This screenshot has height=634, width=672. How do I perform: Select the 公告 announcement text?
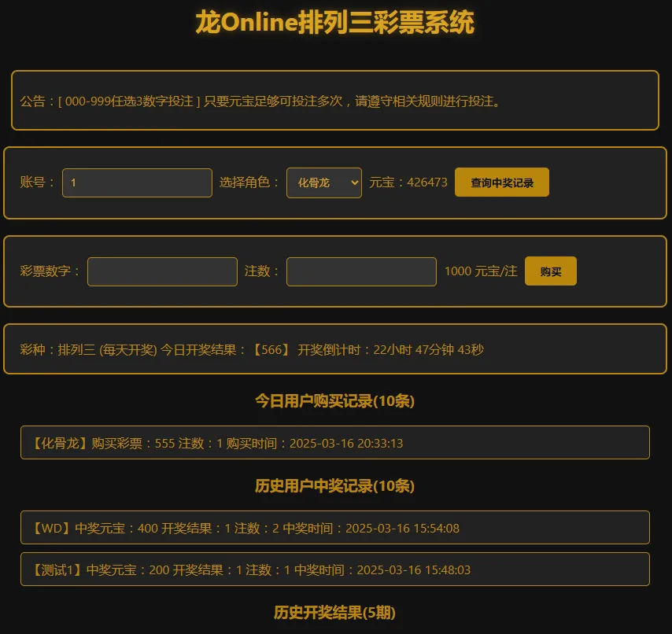(x=260, y=101)
